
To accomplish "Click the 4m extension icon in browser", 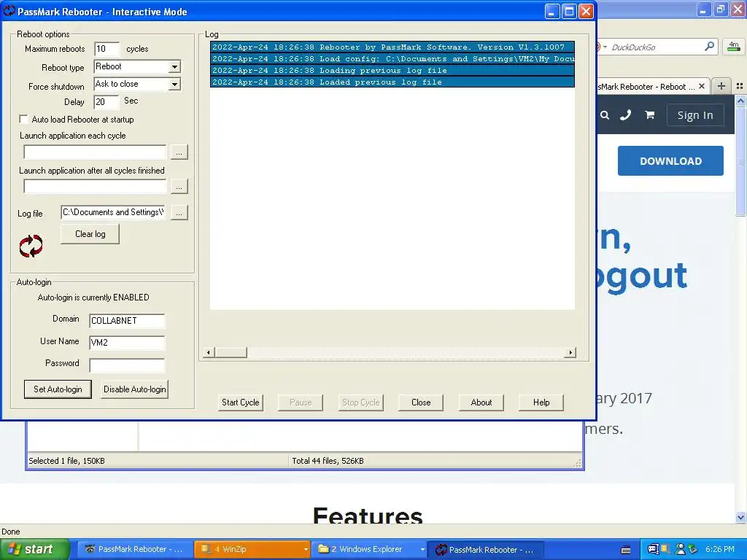I will point(734,46).
